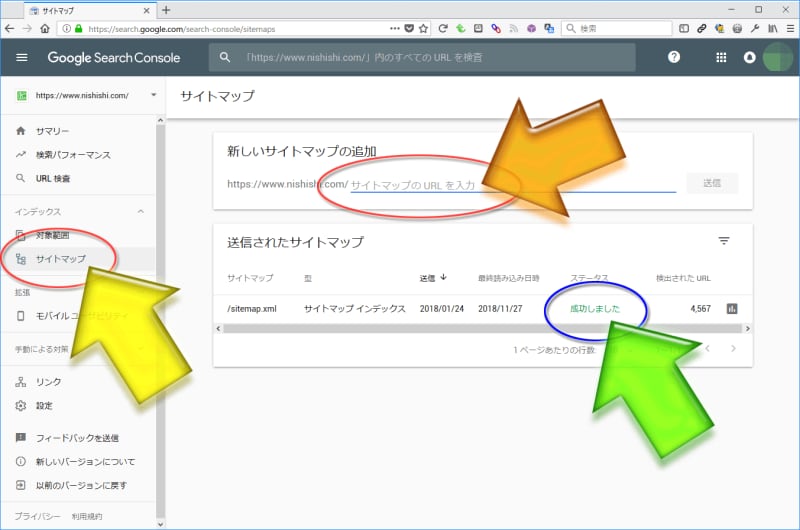
Task: Reload the page with the refresh icon
Action: click(x=442, y=29)
